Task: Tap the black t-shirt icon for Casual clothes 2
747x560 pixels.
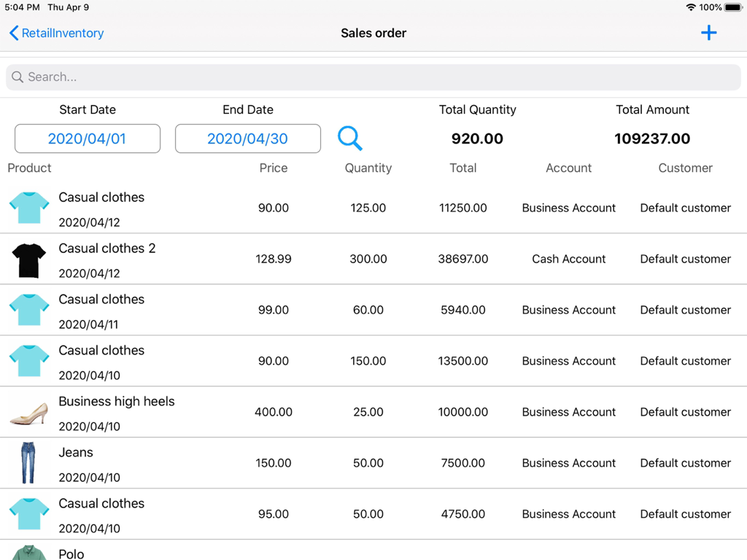Action: pyautogui.click(x=28, y=258)
